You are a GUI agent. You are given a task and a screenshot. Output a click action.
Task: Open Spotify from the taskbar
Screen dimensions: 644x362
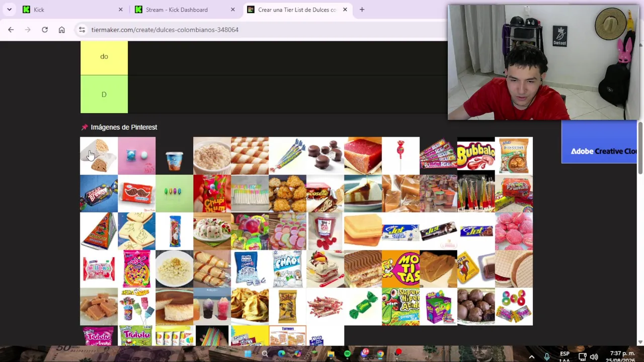pyautogui.click(x=347, y=354)
